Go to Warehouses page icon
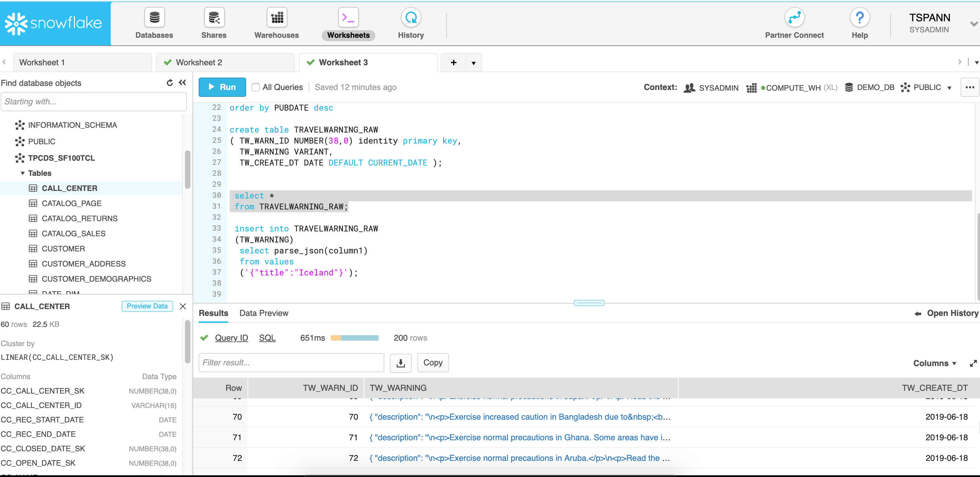Screen dimensions: 980x477 (x=277, y=18)
